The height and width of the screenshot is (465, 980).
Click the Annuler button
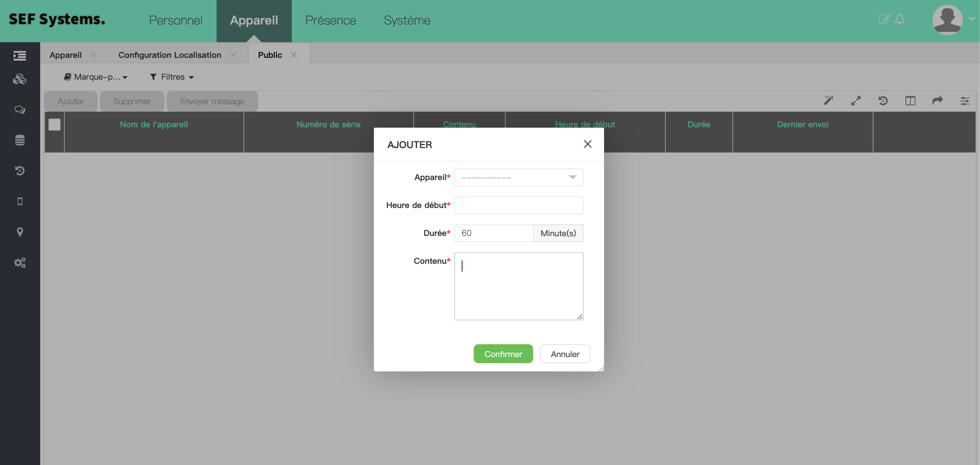(x=565, y=354)
